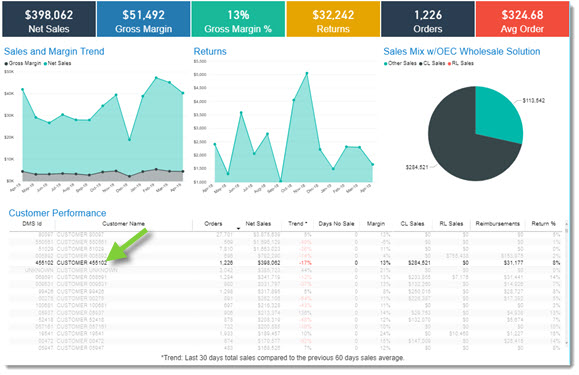Open the $32,242 Returns card
This screenshot has width=579, height=375.
[333, 19]
